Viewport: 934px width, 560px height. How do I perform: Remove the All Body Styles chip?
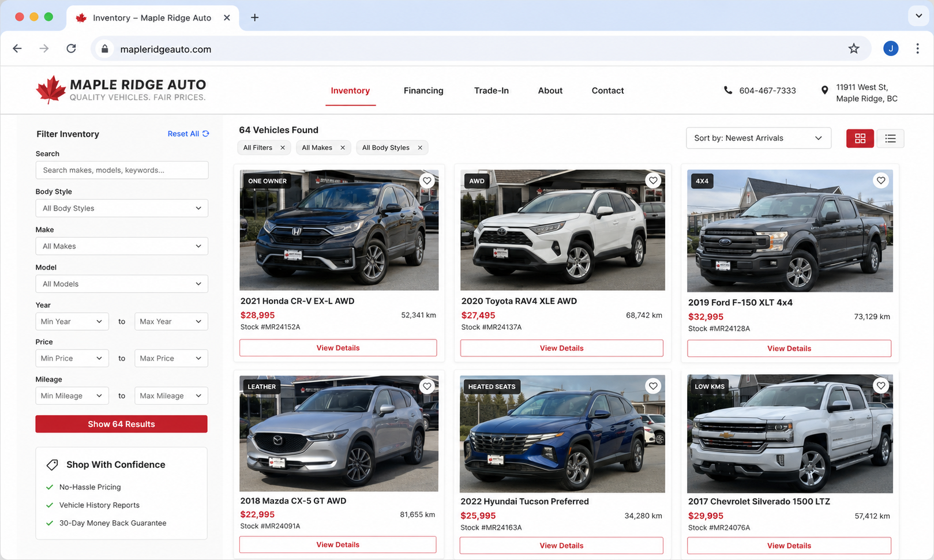(420, 148)
